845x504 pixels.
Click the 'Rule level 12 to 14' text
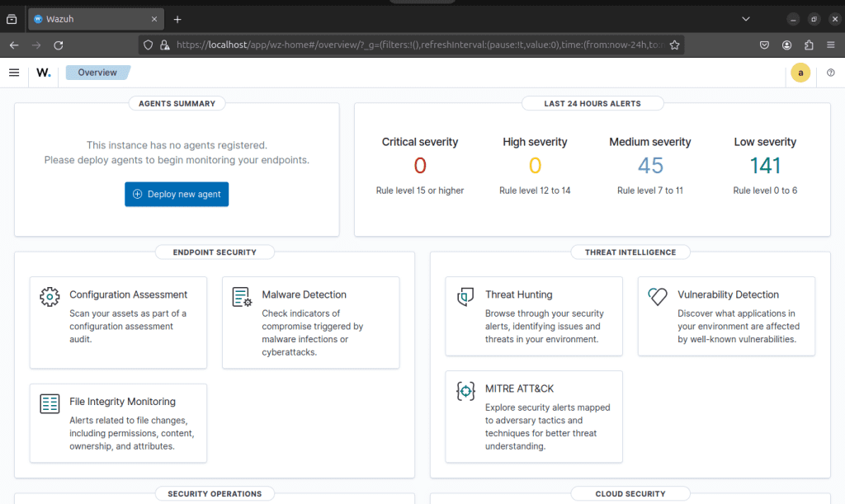[x=535, y=191]
